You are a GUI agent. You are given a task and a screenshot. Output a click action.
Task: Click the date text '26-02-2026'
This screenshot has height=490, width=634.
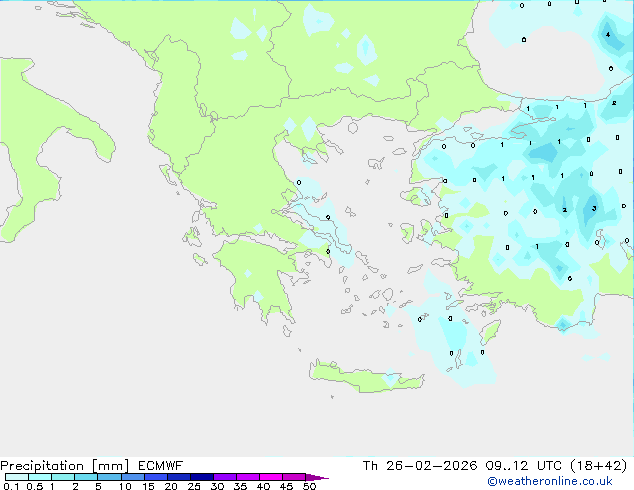tap(431, 466)
